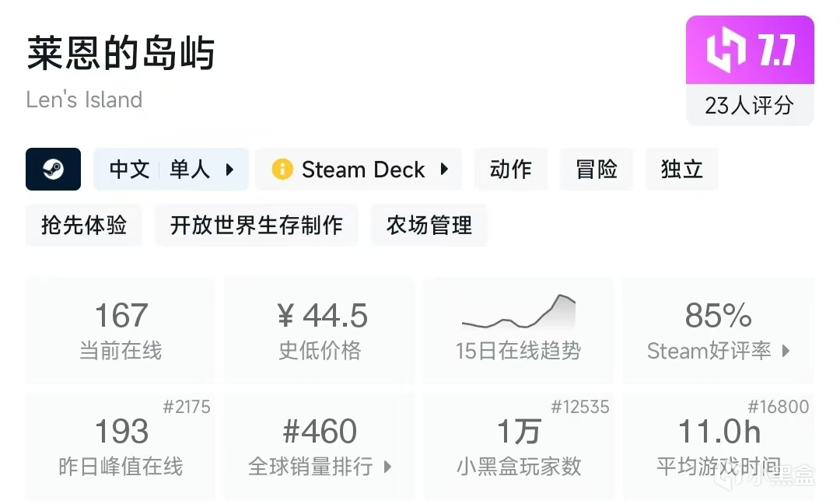Select the 动作 genre tag
This screenshot has width=840, height=504.
tap(511, 170)
